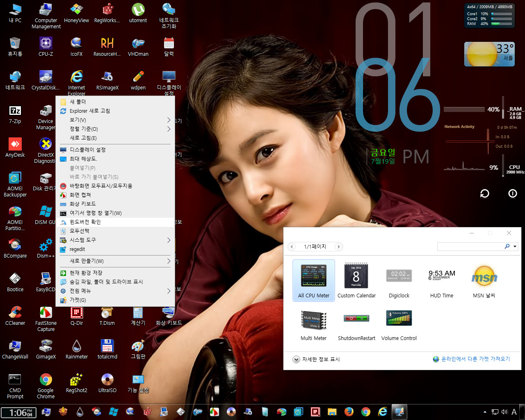Open the BCompare desktop icon
Viewport: 525px width, 420px height.
click(15, 249)
